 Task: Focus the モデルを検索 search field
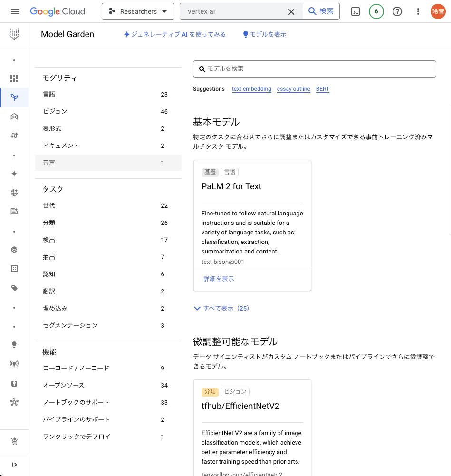point(315,69)
